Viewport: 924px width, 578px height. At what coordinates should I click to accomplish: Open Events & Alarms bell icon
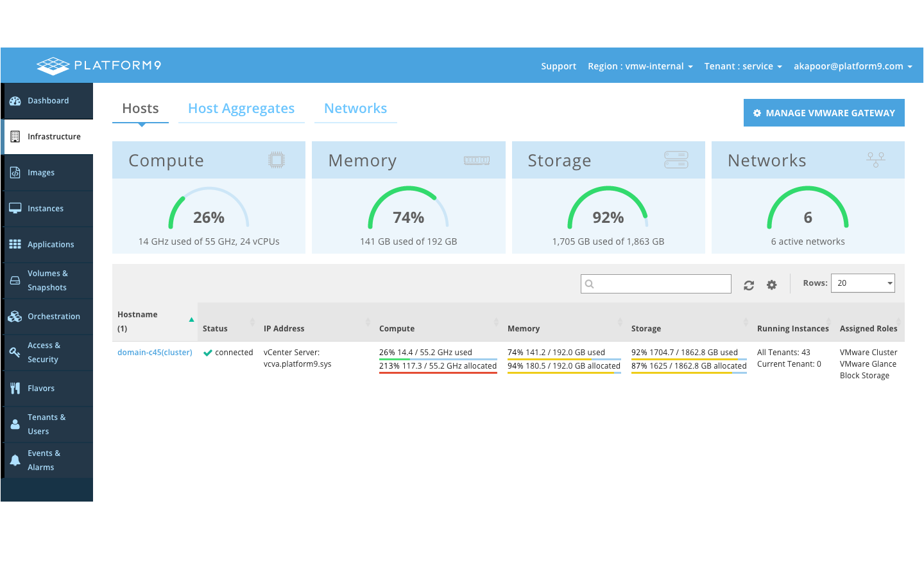pos(15,460)
